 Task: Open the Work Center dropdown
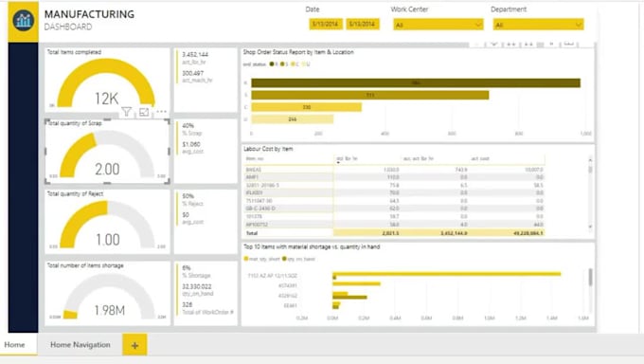tap(438, 25)
